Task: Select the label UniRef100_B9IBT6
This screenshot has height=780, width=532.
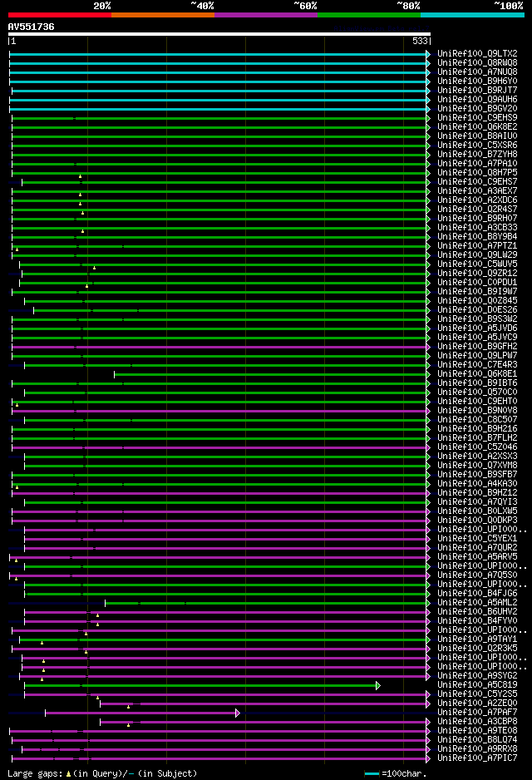Action: 477,383
